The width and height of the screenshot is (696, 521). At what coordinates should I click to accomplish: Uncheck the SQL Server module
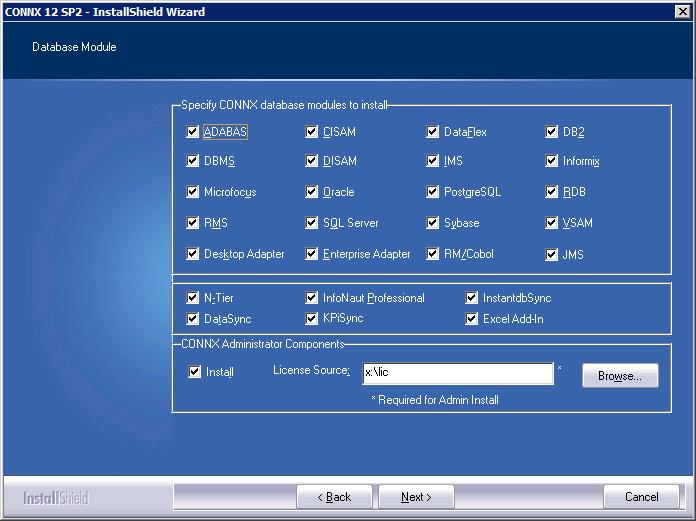point(312,222)
